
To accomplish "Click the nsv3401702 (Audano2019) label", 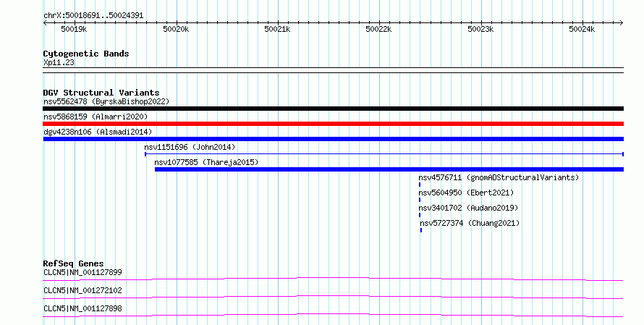I will [468, 208].
